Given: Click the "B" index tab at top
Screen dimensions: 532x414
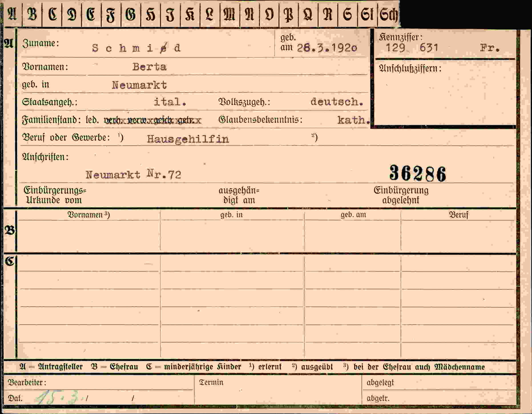Looking at the screenshot, I should 32,14.
